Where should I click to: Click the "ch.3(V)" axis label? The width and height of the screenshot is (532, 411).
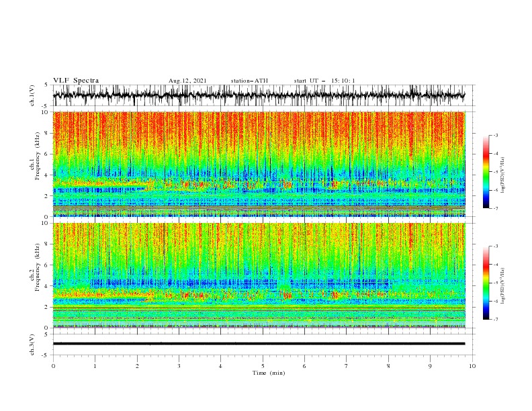pos(32,345)
